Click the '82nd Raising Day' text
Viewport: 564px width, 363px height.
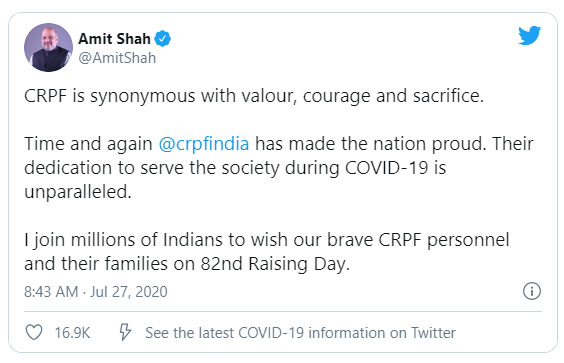pos(275,264)
